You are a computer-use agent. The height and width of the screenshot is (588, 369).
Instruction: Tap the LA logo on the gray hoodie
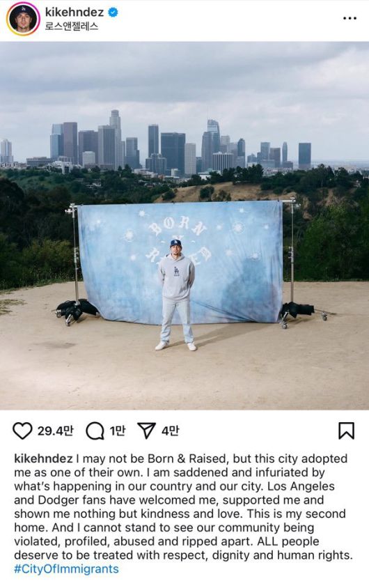(x=178, y=271)
